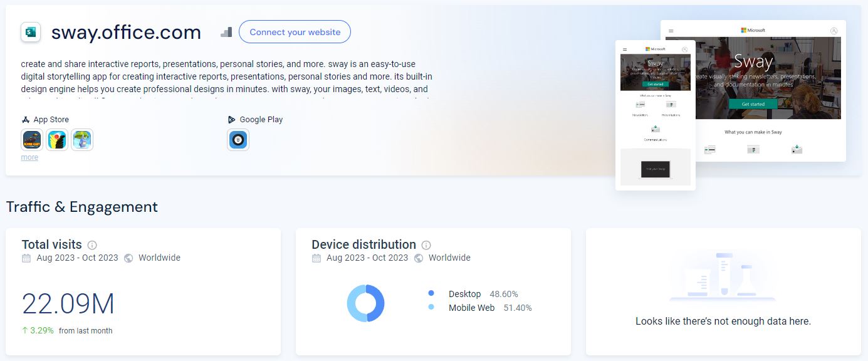Click the App Store label icon
Viewport: 868px width, 361px height.
(x=26, y=120)
